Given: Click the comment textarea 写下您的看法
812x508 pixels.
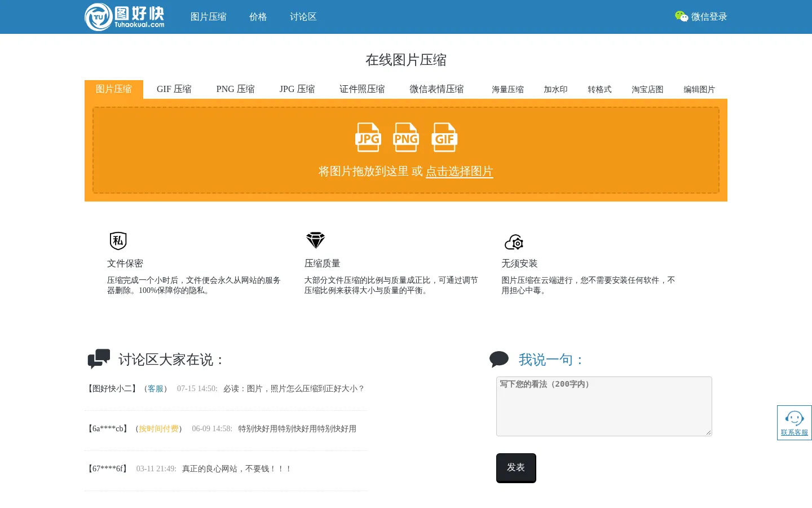Looking at the screenshot, I should 604,406.
